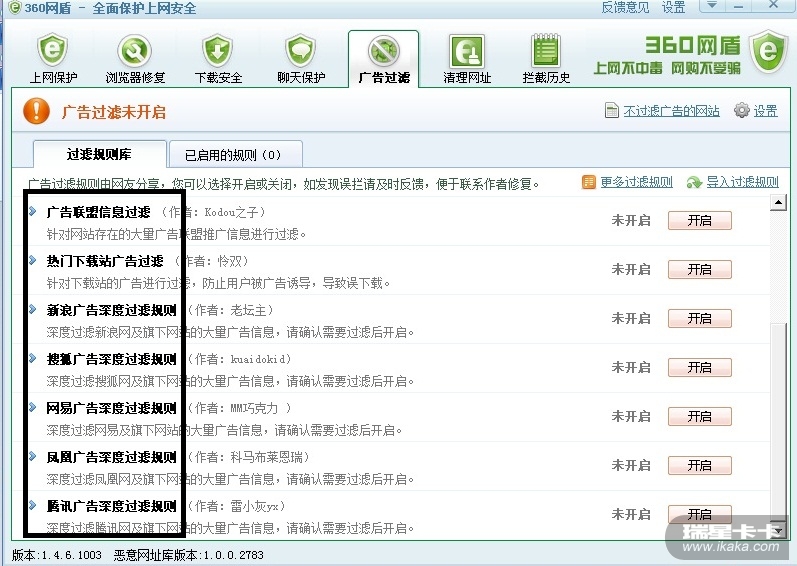Turn on 腾讯广告深度过滤规则 with 开启

point(699,514)
